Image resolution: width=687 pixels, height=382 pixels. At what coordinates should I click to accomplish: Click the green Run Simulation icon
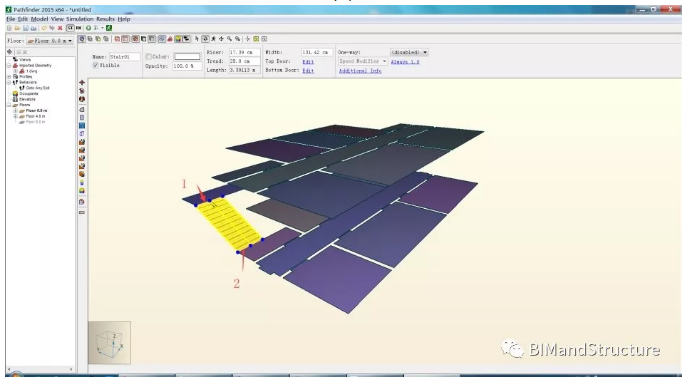point(89,28)
